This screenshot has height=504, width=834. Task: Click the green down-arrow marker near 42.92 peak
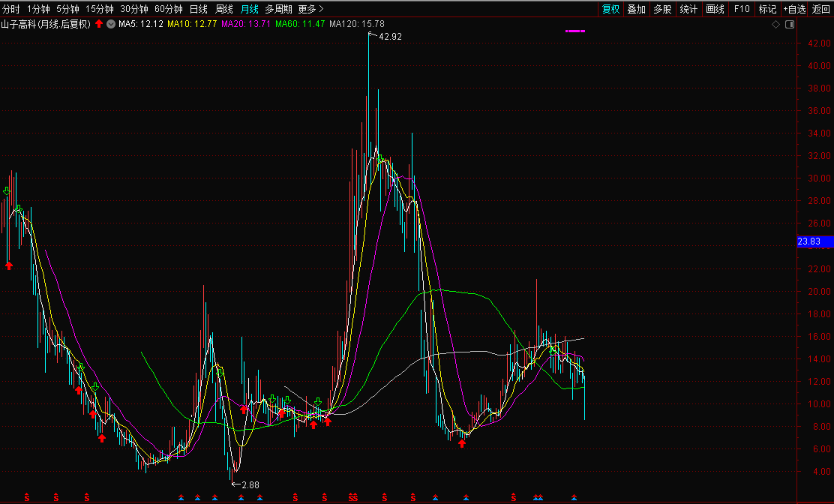[x=380, y=159]
